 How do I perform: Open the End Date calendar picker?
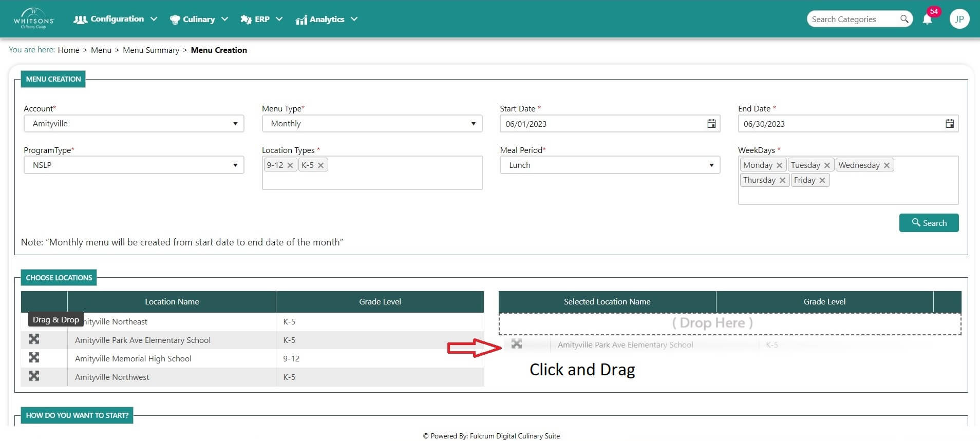pyautogui.click(x=950, y=124)
